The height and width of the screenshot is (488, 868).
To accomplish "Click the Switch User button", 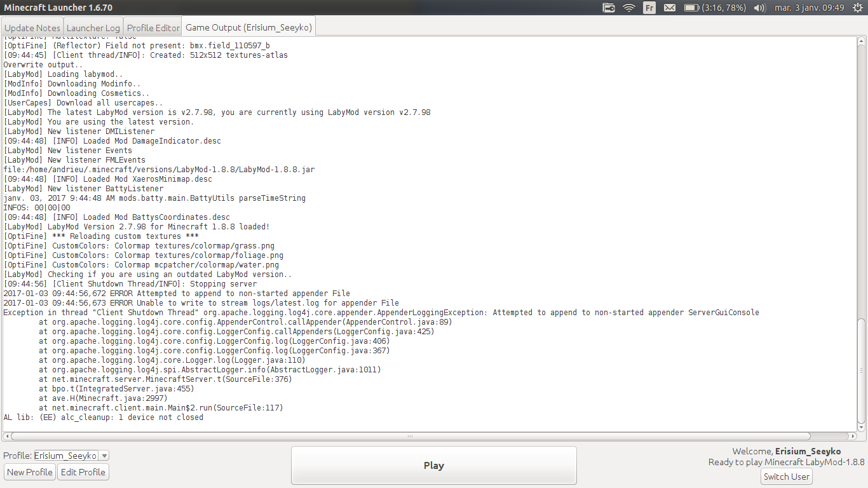I will click(787, 477).
